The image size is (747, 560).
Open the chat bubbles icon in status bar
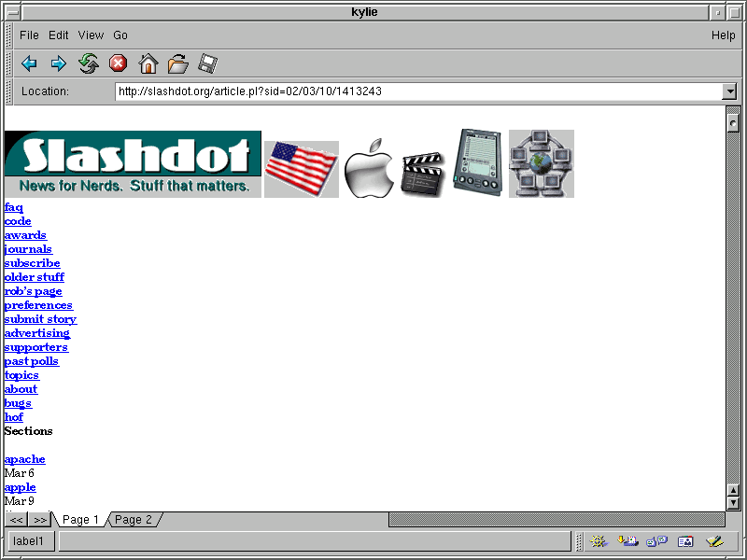(656, 541)
